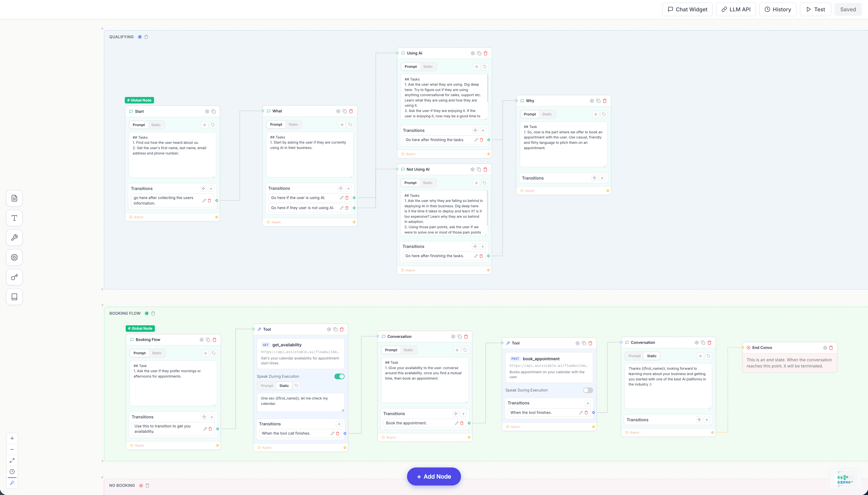Click the magic wand icon at bottom left
Screen dimensions: 868x495
pos(12,482)
